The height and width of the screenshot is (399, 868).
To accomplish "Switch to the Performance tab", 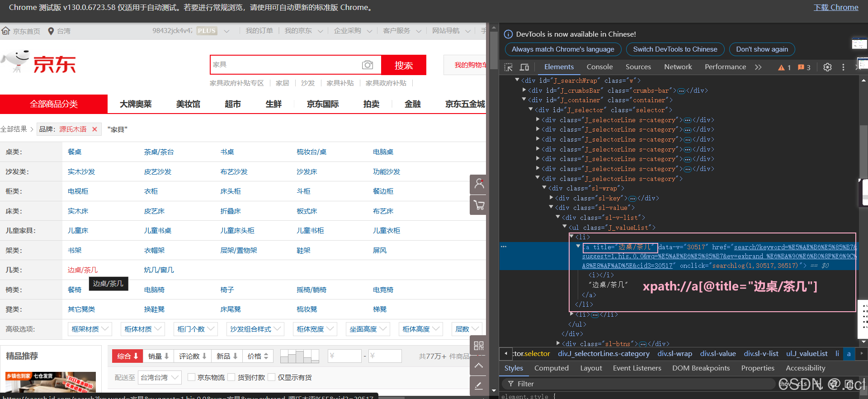I will [x=725, y=67].
